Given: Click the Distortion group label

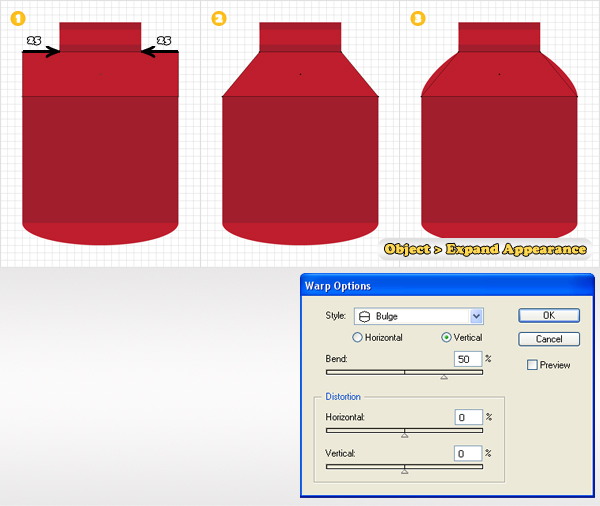Looking at the screenshot, I should [x=343, y=397].
